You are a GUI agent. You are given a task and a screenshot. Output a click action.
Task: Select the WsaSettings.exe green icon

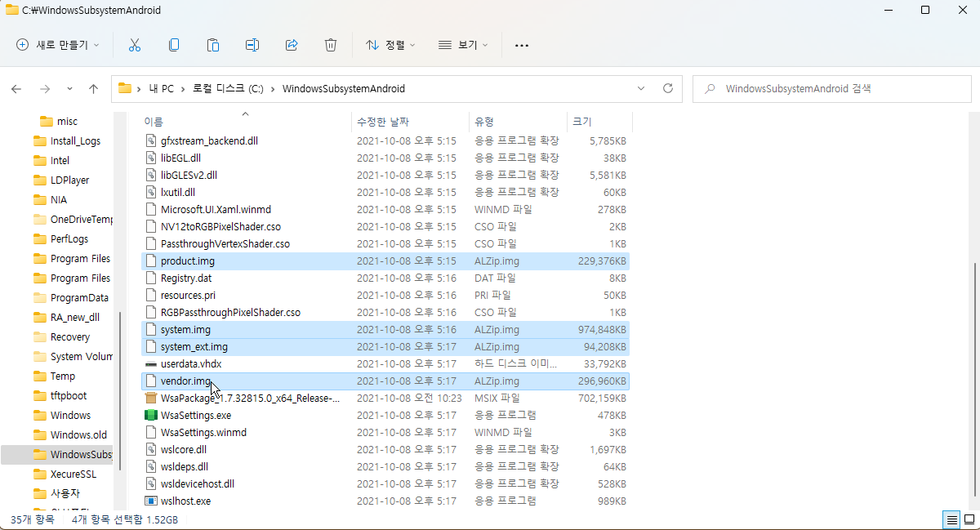(x=150, y=415)
